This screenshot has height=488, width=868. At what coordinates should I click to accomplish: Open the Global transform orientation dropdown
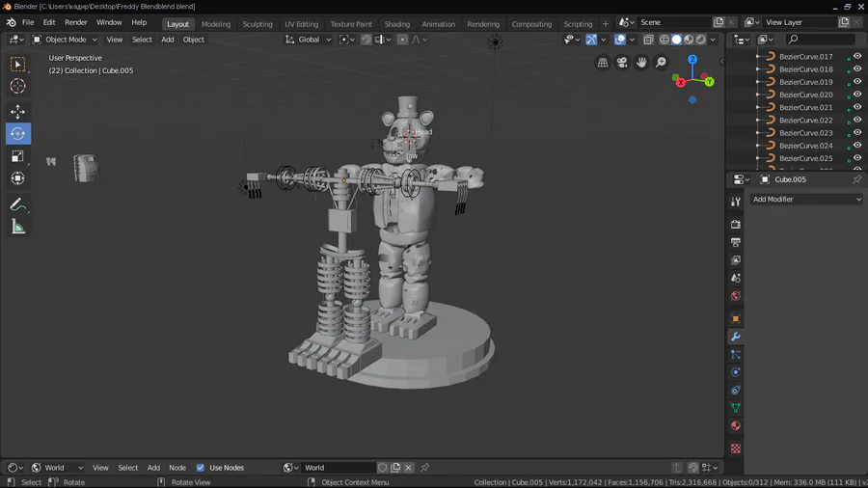coord(309,40)
